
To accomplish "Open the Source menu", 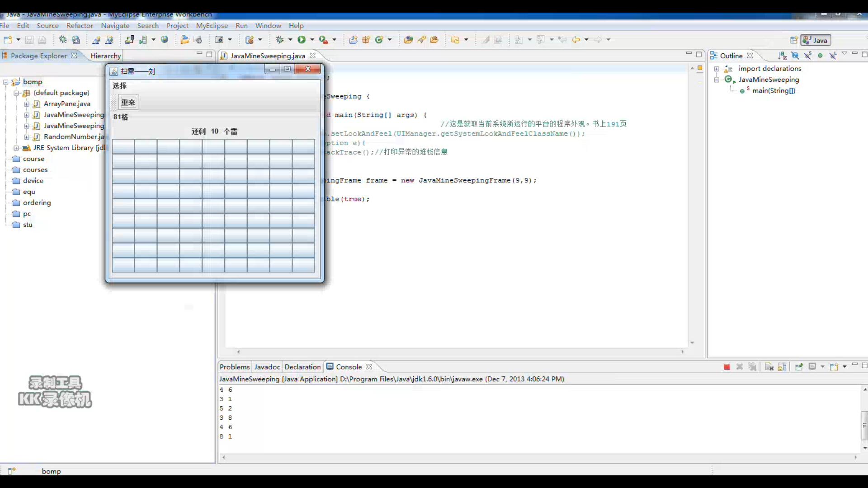I will coord(47,26).
